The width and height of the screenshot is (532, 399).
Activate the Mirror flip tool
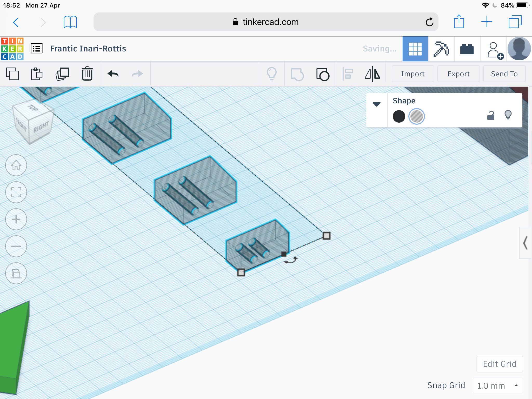click(373, 74)
